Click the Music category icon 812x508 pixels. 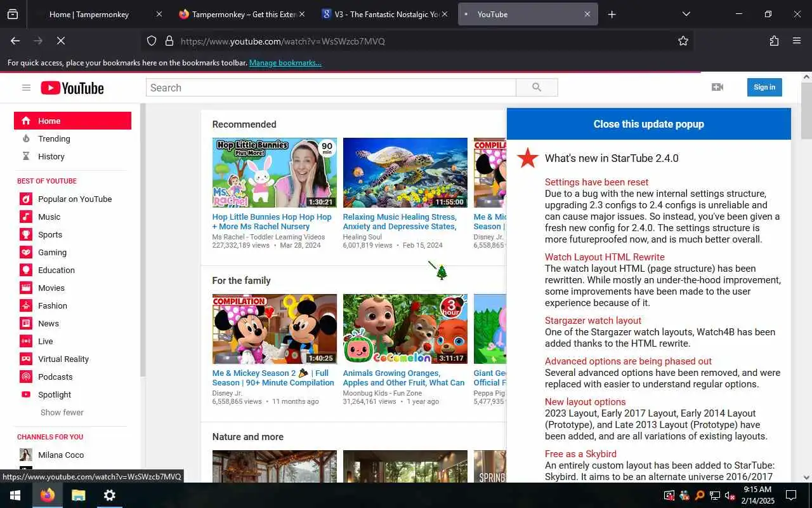click(x=26, y=217)
